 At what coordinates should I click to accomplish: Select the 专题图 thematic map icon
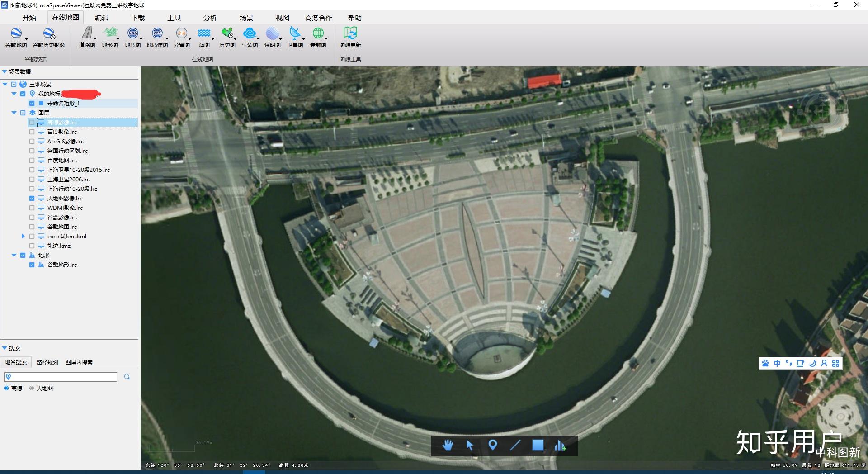[318, 33]
